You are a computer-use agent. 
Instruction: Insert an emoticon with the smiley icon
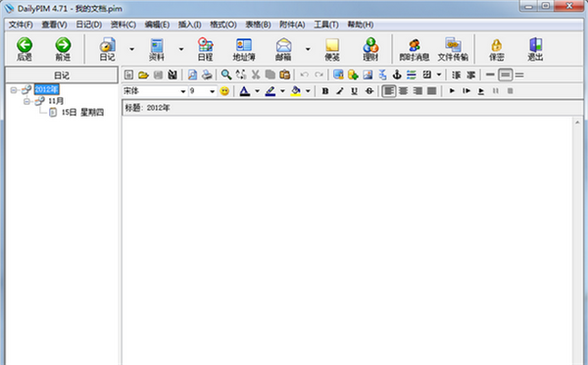coord(224,91)
